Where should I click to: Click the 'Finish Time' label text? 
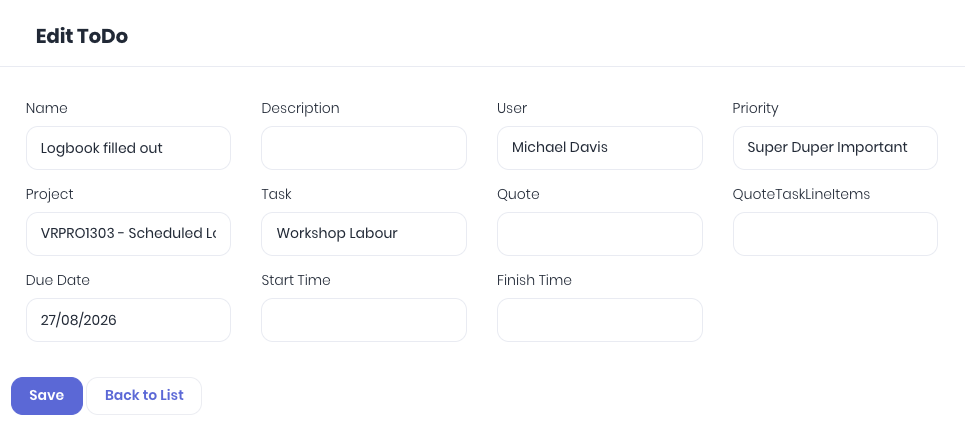(534, 280)
